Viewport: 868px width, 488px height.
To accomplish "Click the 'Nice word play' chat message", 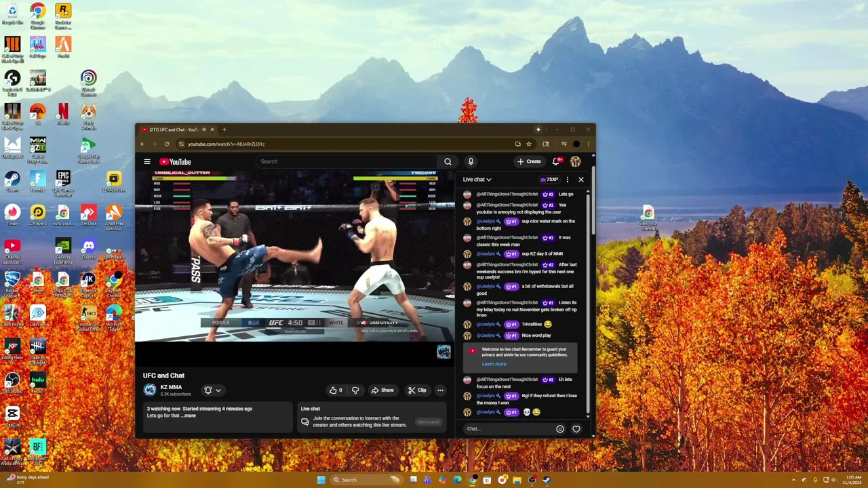I will coord(536,335).
